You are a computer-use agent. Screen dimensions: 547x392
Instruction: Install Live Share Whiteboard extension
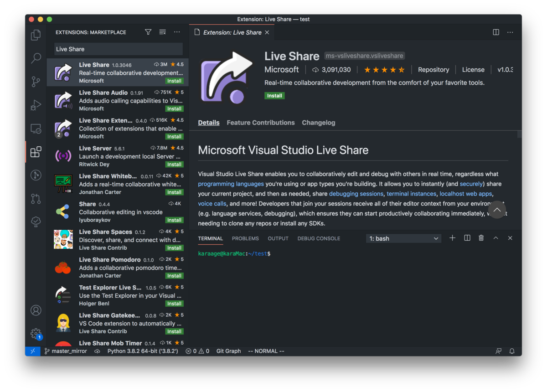pos(174,192)
